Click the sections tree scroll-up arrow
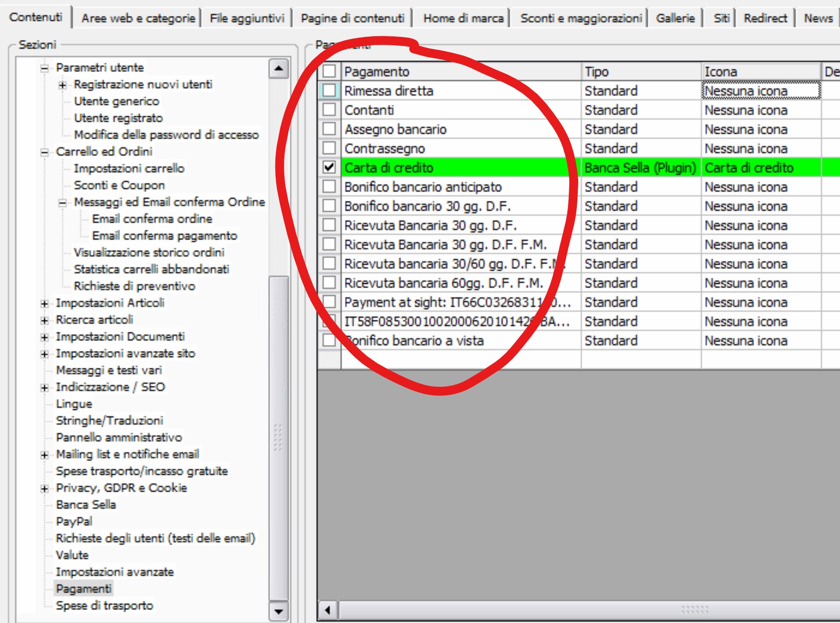The height and width of the screenshot is (623, 840). point(279,69)
